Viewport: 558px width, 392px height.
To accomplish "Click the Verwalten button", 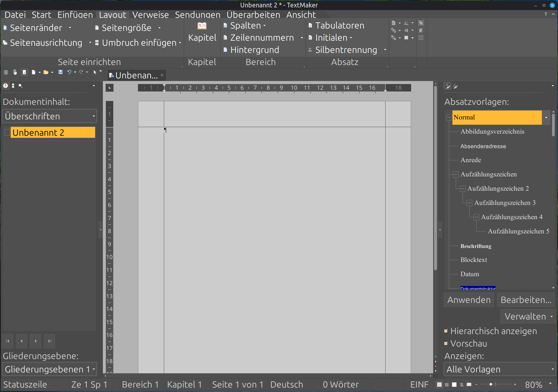I will pos(528,316).
